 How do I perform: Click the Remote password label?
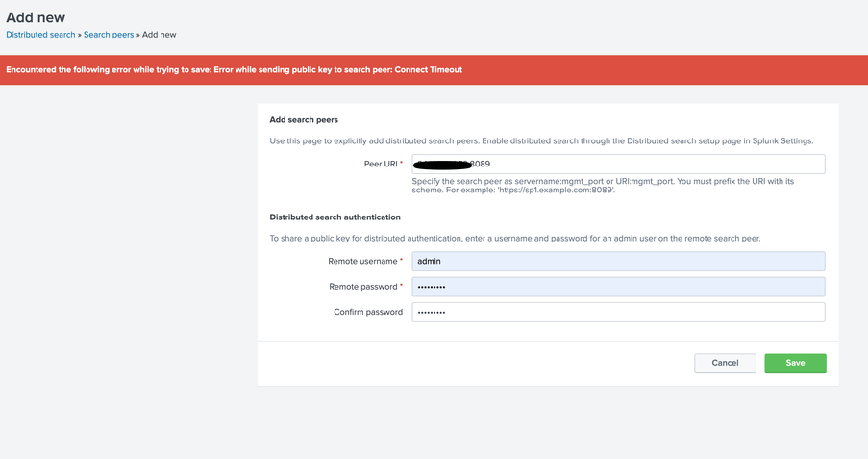(x=364, y=287)
